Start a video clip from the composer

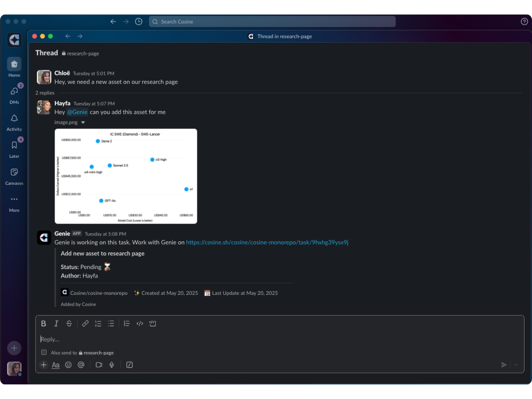pyautogui.click(x=99, y=364)
